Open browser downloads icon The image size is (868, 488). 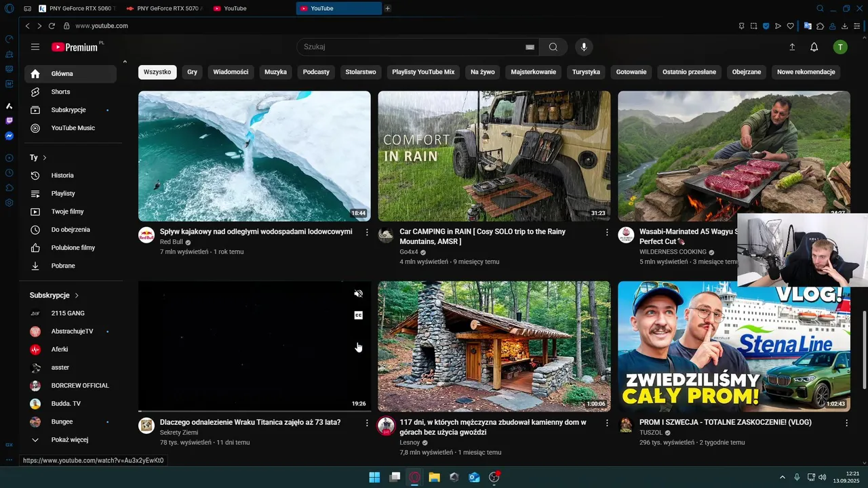pos(845,26)
